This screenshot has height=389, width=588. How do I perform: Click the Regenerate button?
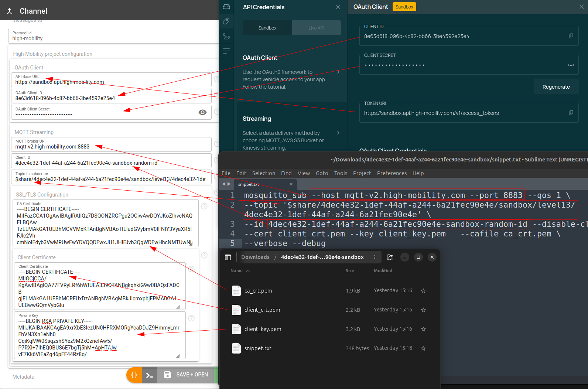556,87
